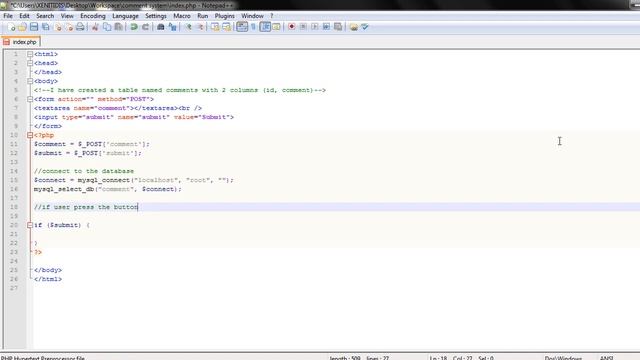Click Run macro multiple times icon
This screenshot has height=360, width=640.
pos(326,27)
